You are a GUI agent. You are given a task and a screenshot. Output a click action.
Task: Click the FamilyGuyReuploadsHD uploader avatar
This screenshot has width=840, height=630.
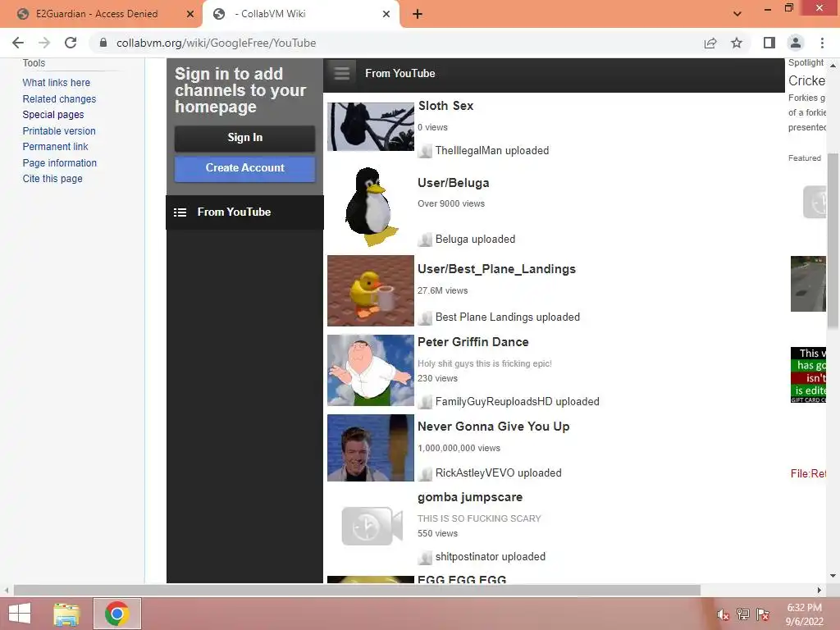point(425,402)
